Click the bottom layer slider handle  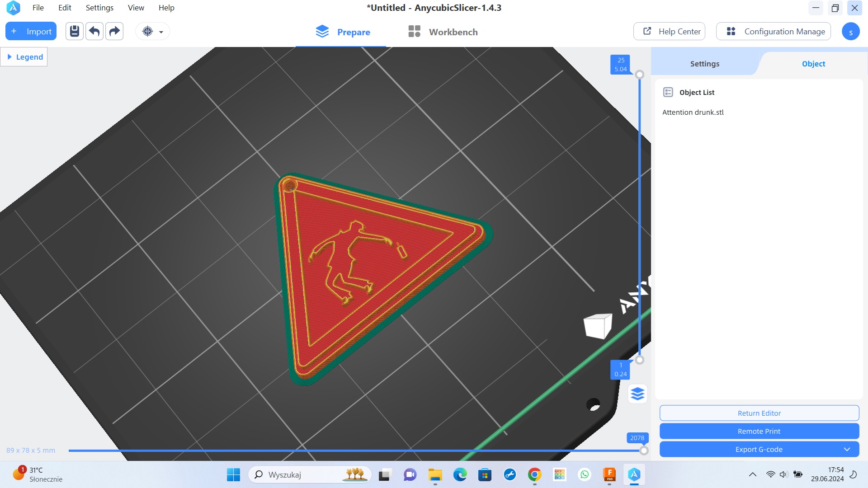pyautogui.click(x=639, y=360)
